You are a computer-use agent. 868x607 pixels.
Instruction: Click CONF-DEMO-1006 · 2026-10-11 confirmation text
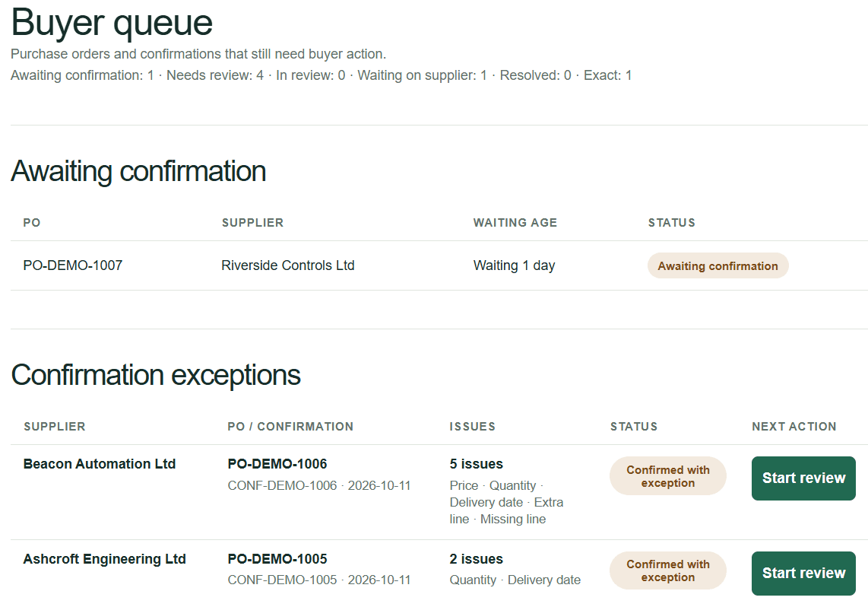click(x=319, y=485)
